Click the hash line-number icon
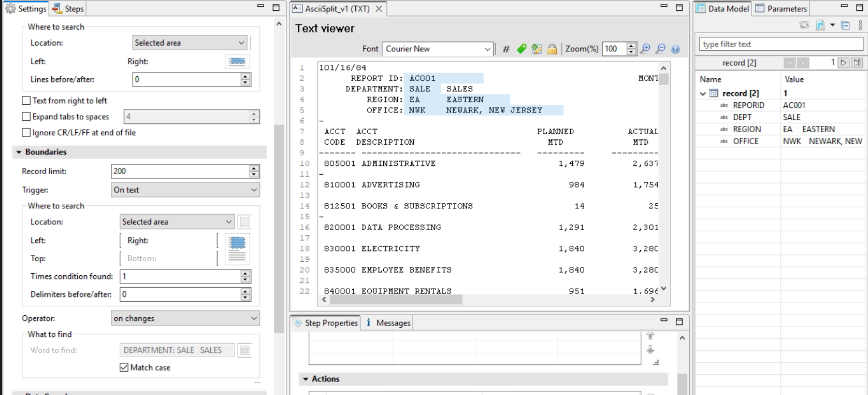The image size is (868, 395). click(506, 49)
